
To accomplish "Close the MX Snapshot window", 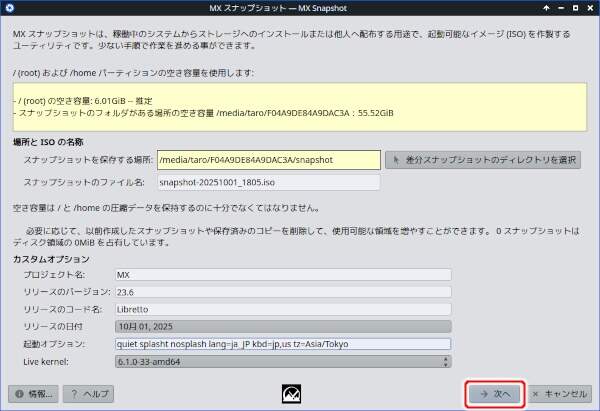I will point(587,9).
